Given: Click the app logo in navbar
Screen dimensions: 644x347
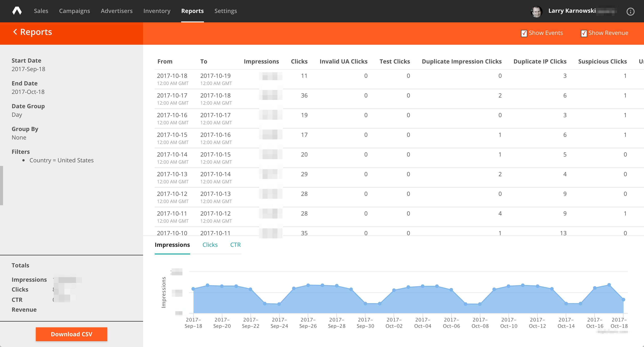Looking at the screenshot, I should point(17,11).
